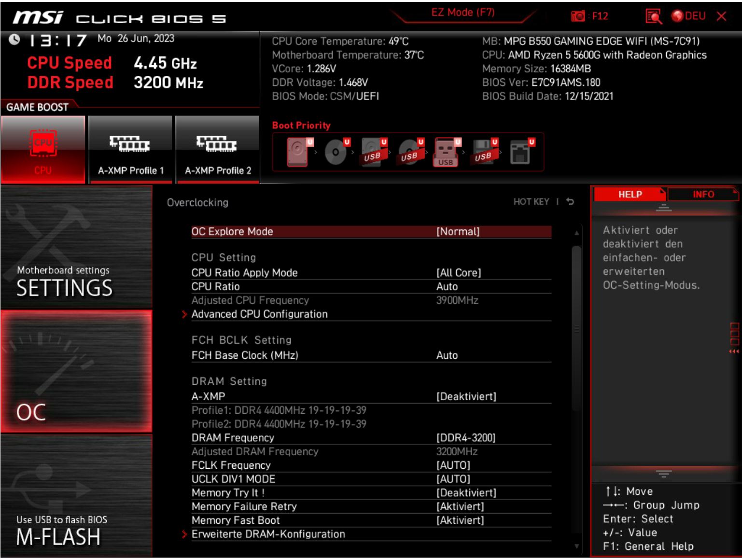Open M-FLASH to flash BIOS via USB
Viewport: 742px width, 560px height.
[x=76, y=495]
